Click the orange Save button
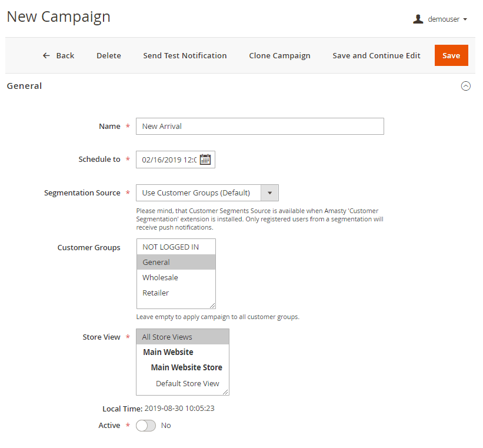483x448 pixels. [451, 55]
